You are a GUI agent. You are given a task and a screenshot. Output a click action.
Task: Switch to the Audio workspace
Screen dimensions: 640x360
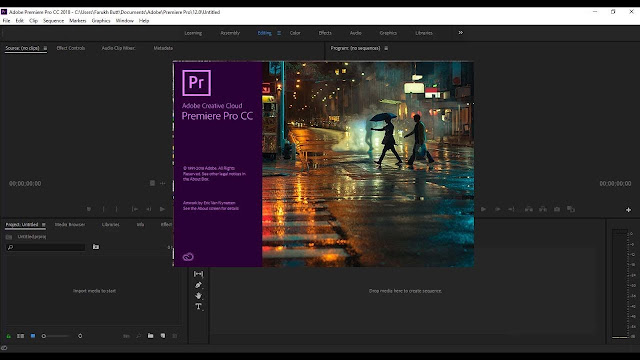tap(356, 33)
